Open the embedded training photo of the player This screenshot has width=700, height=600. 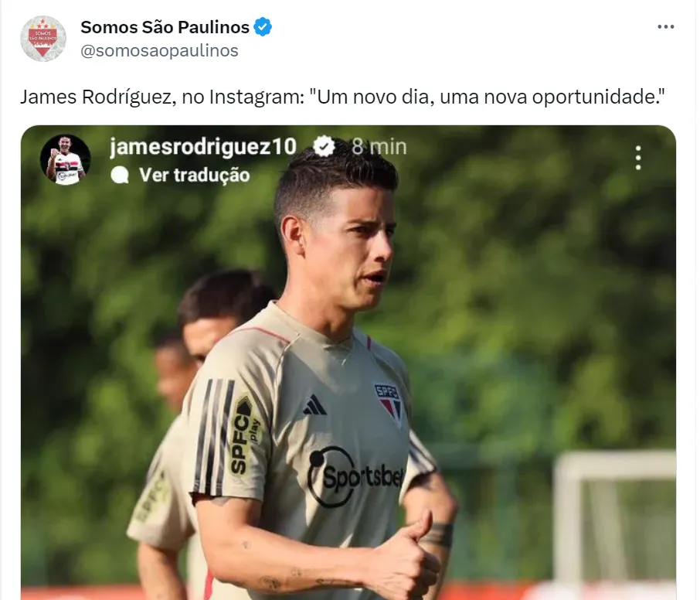click(348, 363)
